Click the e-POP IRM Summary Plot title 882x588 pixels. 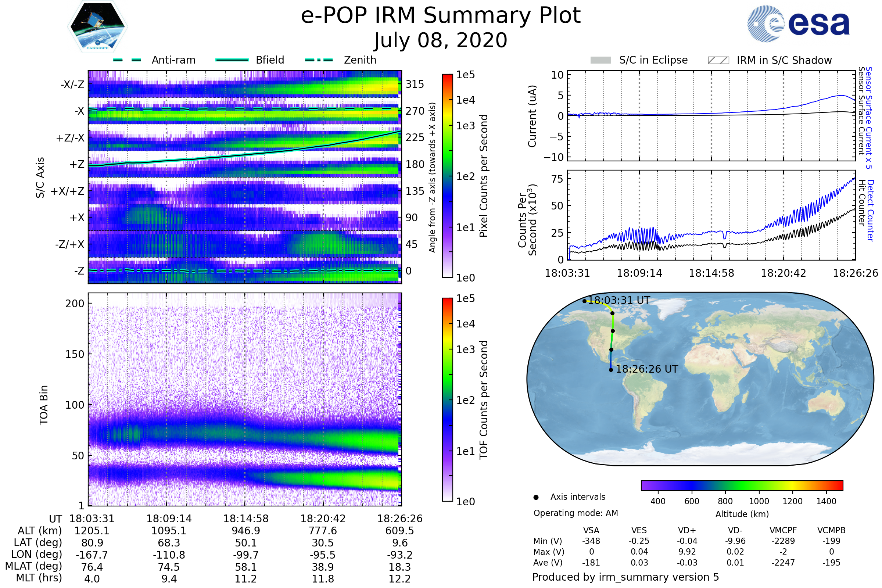[441, 16]
